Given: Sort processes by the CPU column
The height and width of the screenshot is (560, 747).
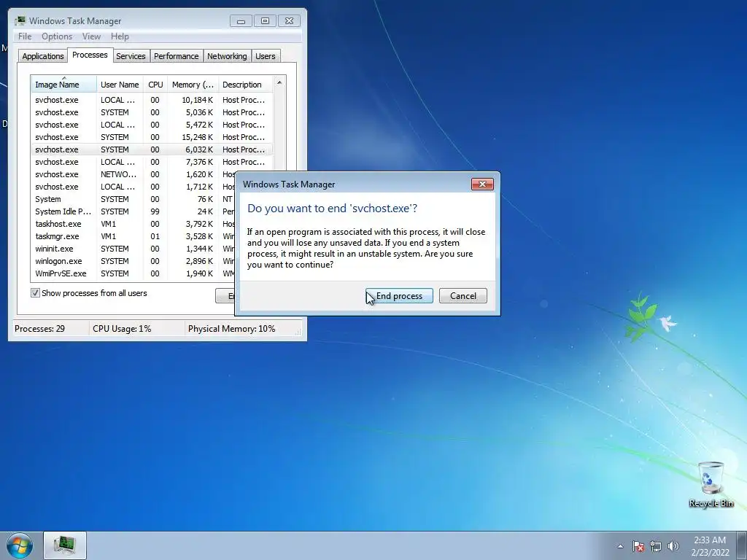Looking at the screenshot, I should tap(155, 85).
